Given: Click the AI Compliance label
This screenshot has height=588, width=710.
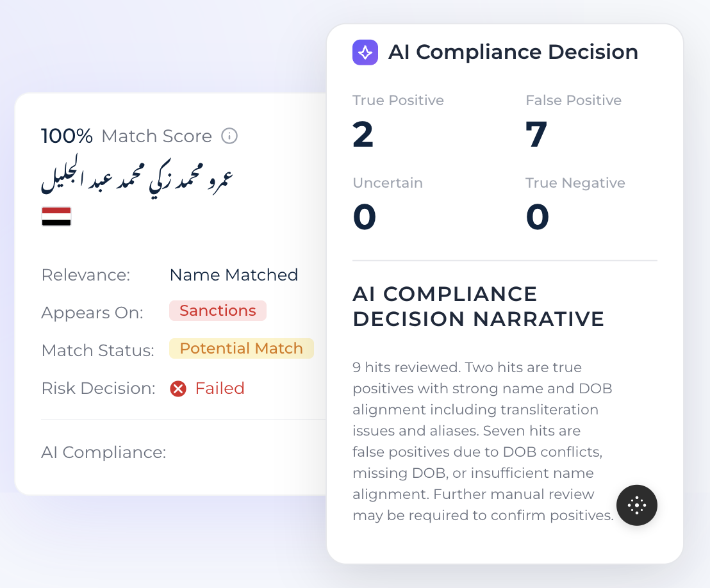Looking at the screenshot, I should pos(103,452).
